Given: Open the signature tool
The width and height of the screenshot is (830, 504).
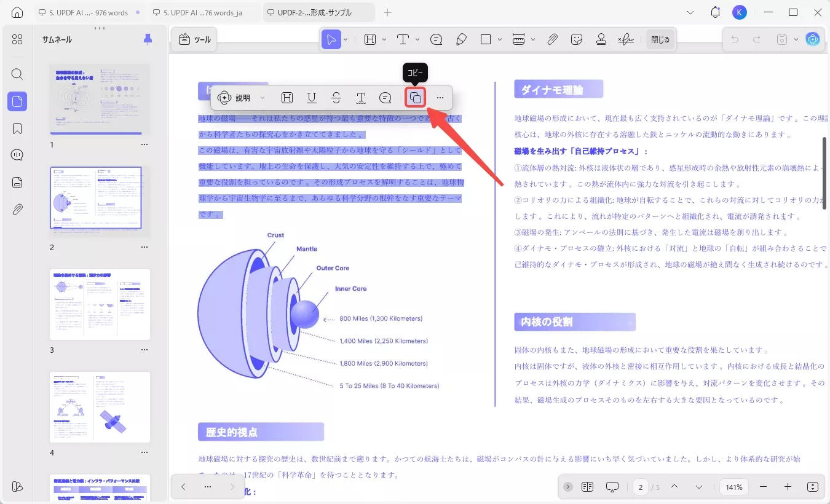Looking at the screenshot, I should pyautogui.click(x=625, y=39).
